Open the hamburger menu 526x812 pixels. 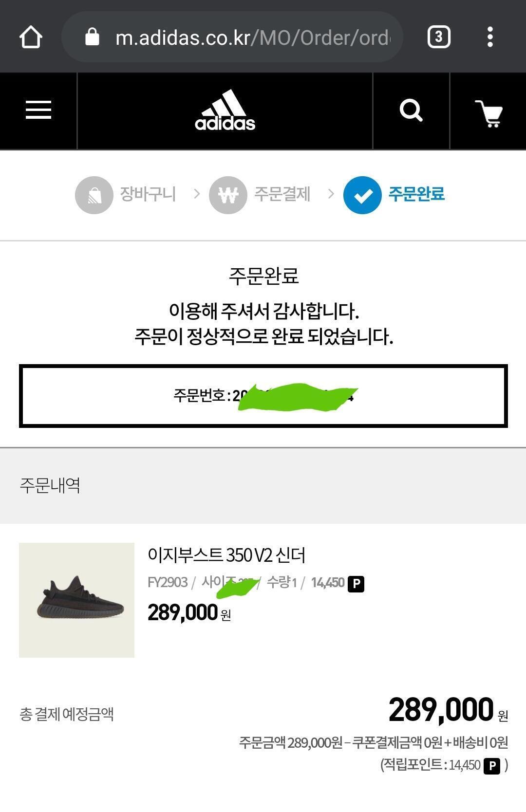click(38, 110)
